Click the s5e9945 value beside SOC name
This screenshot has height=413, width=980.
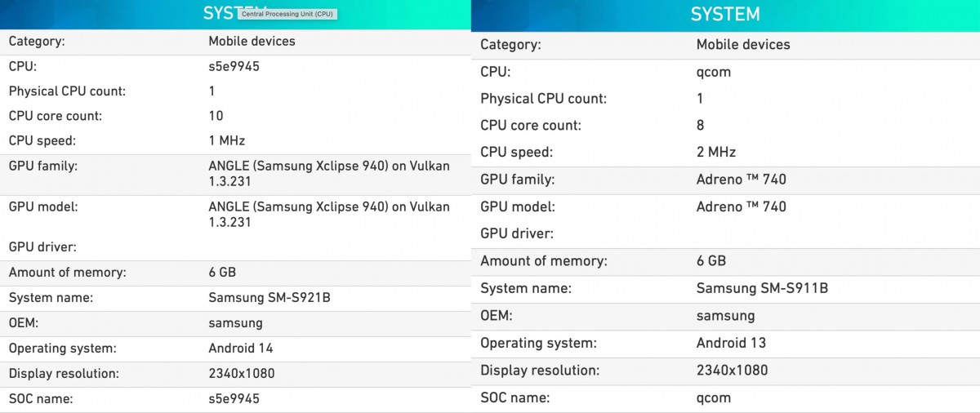[x=234, y=399]
